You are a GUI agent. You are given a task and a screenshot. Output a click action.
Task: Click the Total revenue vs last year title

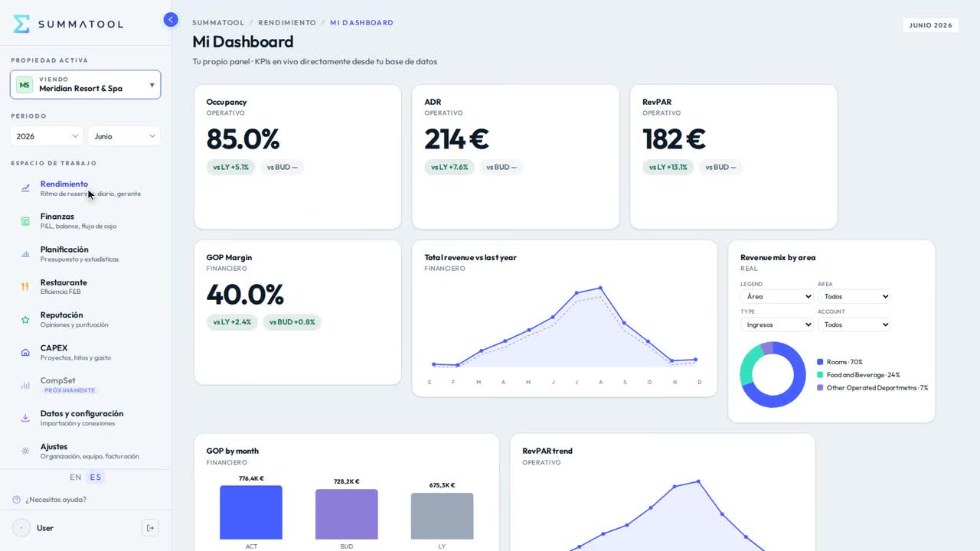tap(470, 258)
